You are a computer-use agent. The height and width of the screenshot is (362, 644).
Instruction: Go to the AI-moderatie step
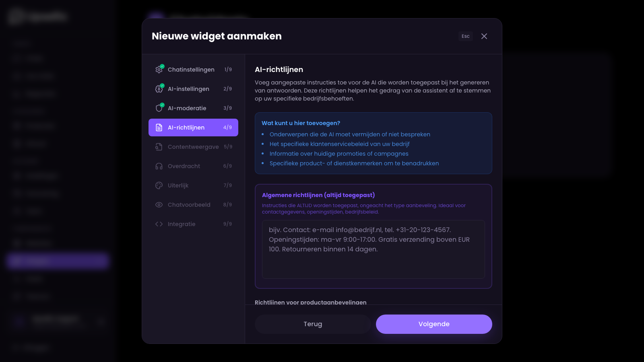click(x=187, y=108)
